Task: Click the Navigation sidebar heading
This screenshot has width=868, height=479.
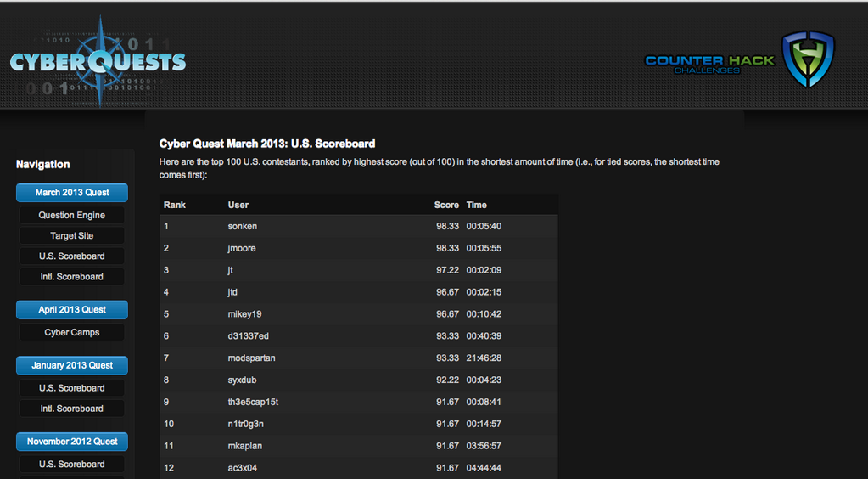Action: coord(42,165)
